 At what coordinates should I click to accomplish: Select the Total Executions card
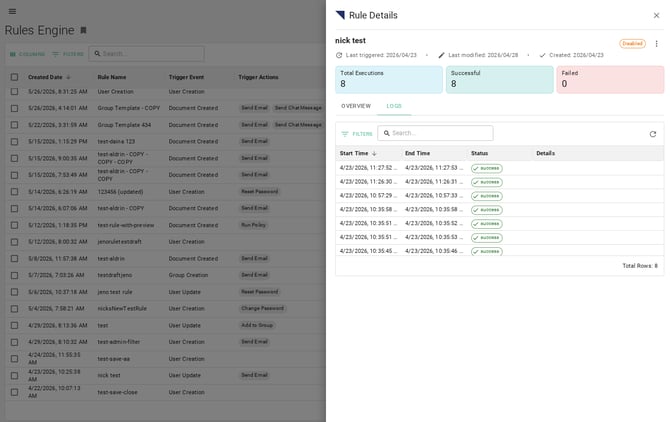[389, 79]
